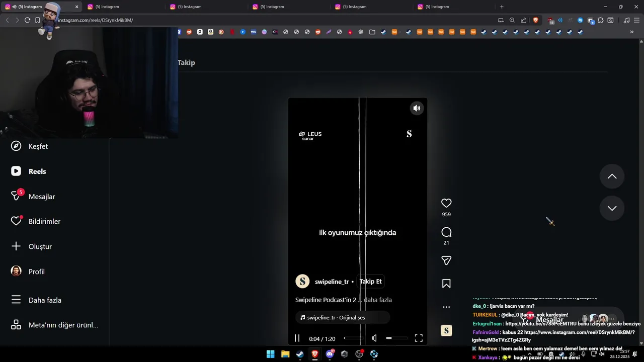Open comments on the reel (21)
The width and height of the screenshot is (644, 362).
point(446,232)
